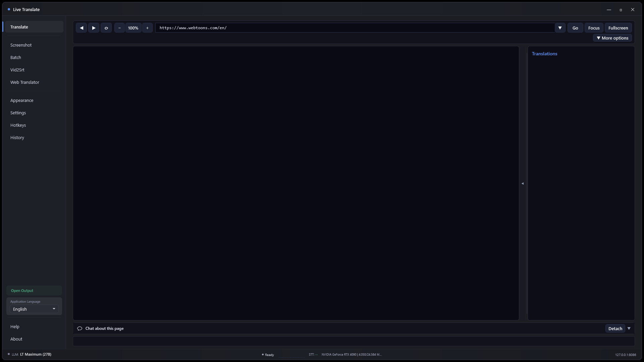Open the Hotkeys page
The height and width of the screenshot is (362, 644).
coord(34,125)
